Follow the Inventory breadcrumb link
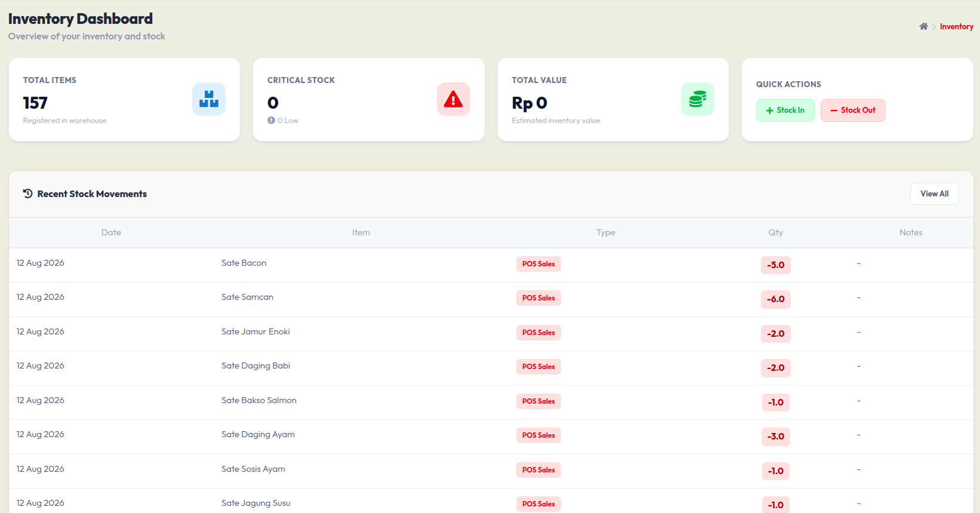This screenshot has height=513, width=980. tap(956, 26)
